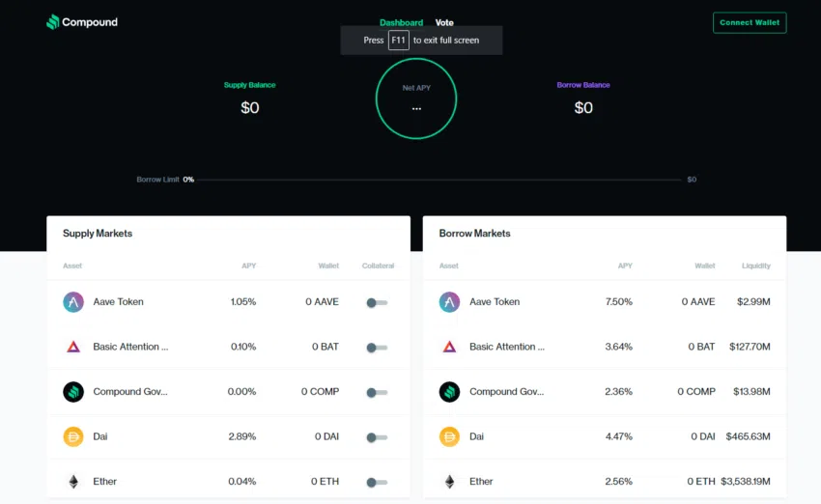Click Basic Attention Token icon in Borrow Markets

(x=449, y=347)
